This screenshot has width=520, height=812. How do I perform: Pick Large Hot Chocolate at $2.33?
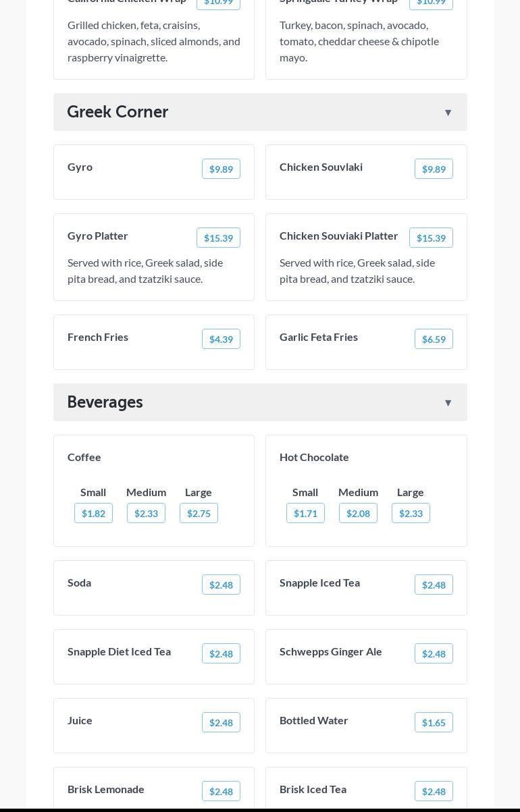[411, 514]
